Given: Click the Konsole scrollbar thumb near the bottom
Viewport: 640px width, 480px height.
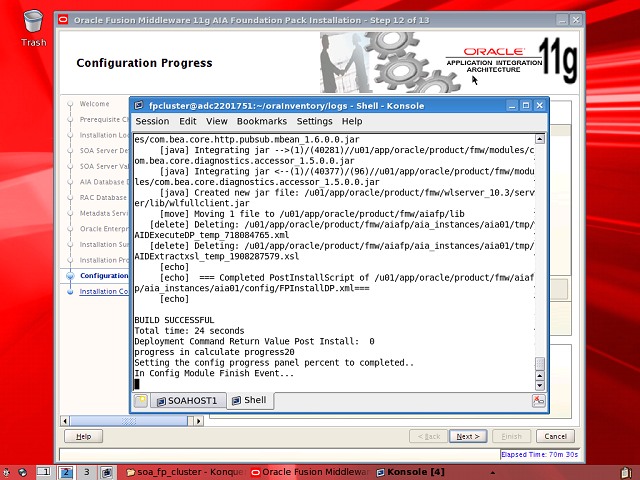Looking at the screenshot, I should pyautogui.click(x=540, y=363).
